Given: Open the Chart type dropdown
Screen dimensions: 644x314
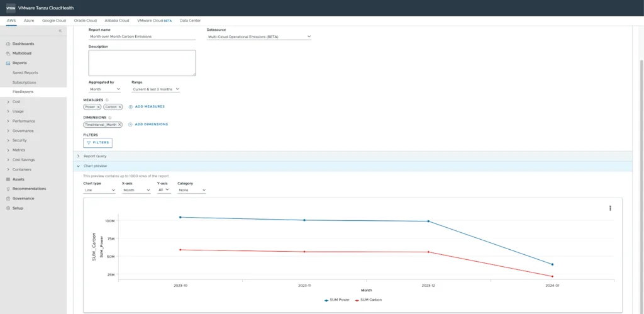Looking at the screenshot, I should 99,190.
